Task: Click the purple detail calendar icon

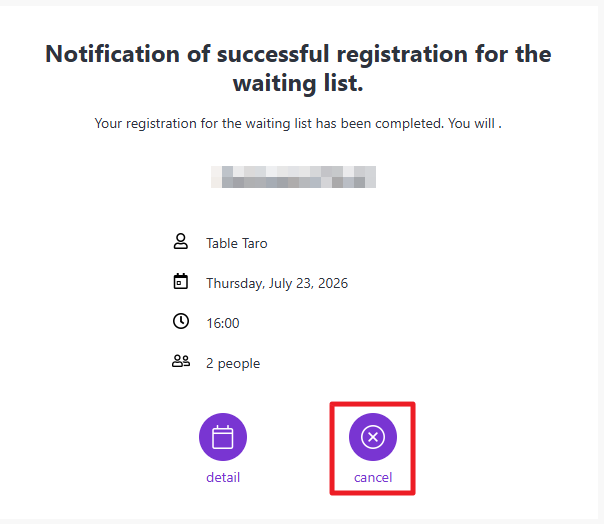Action: click(x=223, y=437)
